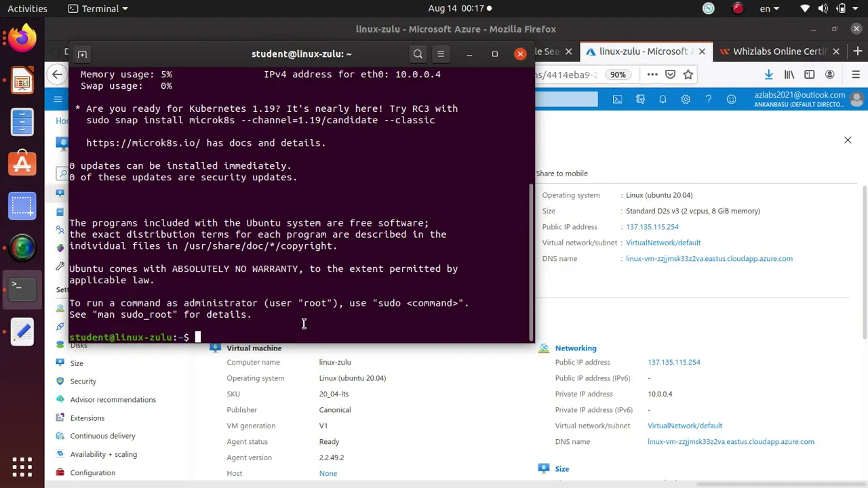Click the azlabs2021@outlook.com account avatar
The width and height of the screenshot is (868, 488).
[x=857, y=100]
